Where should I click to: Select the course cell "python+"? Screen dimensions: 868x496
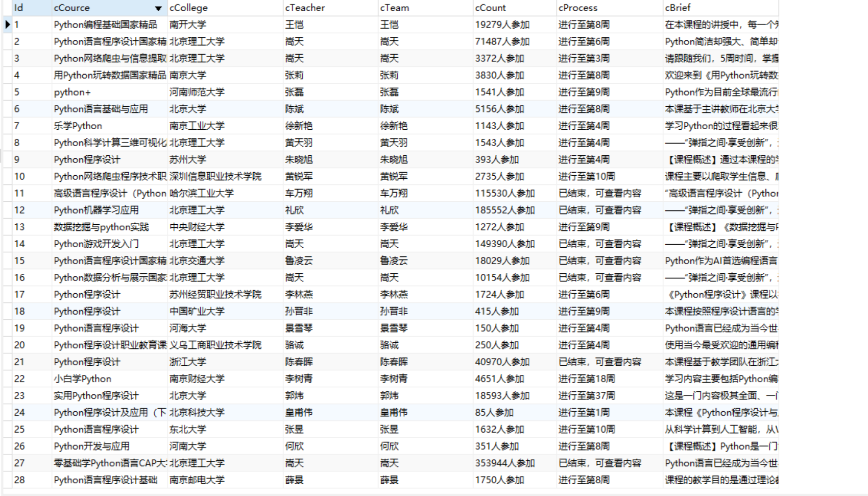109,92
